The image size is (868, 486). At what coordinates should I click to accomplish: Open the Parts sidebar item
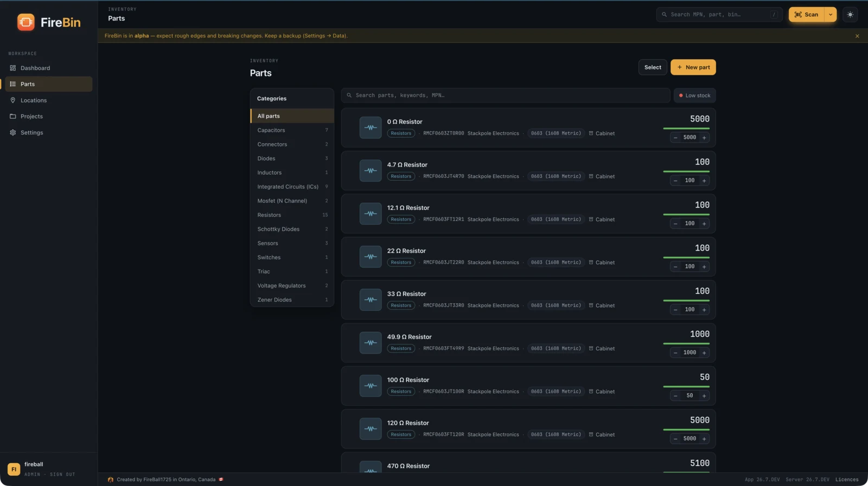pyautogui.click(x=49, y=84)
